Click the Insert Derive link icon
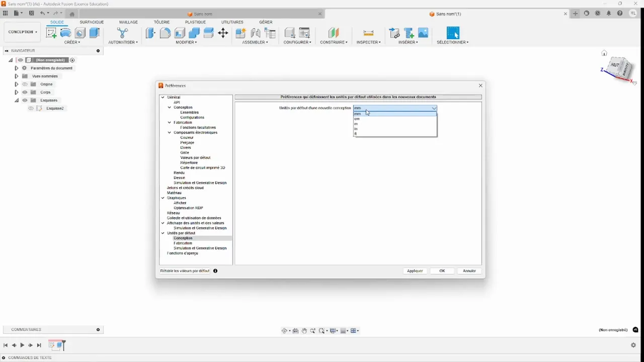 coord(394,33)
